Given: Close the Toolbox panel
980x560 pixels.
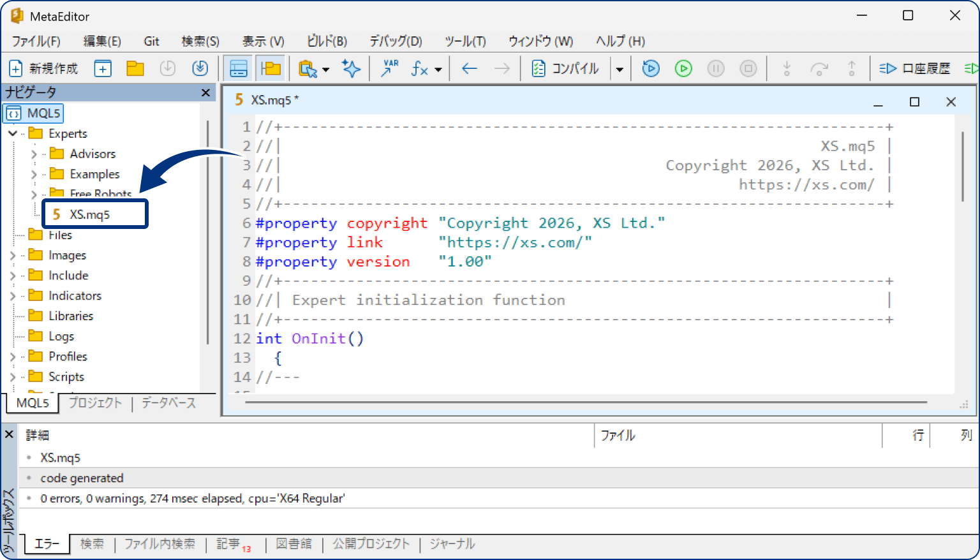Looking at the screenshot, I should [x=9, y=434].
